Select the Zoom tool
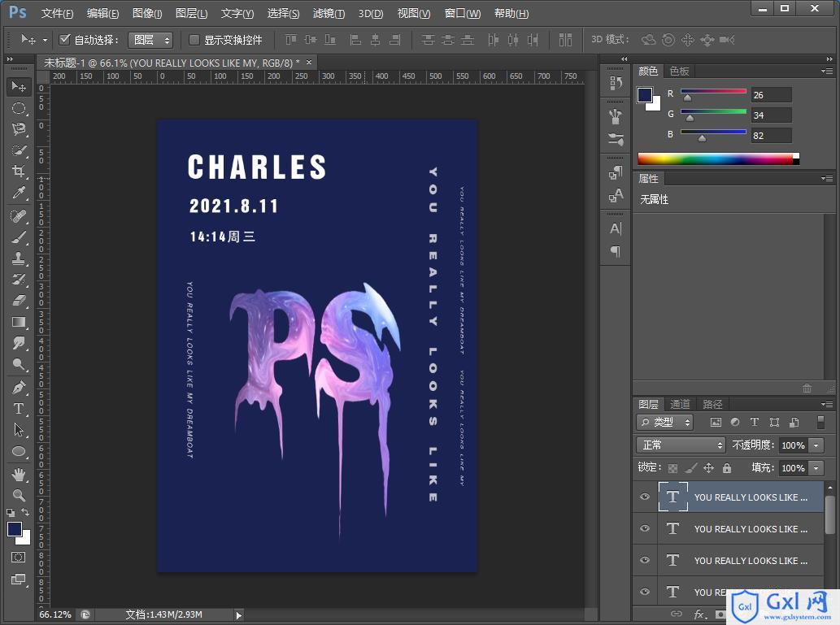840x625 pixels. tap(19, 496)
